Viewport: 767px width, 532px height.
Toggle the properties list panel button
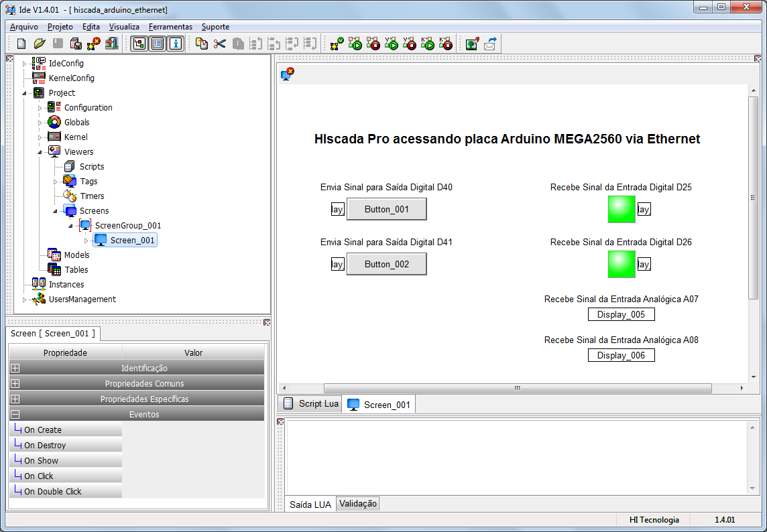[158, 44]
